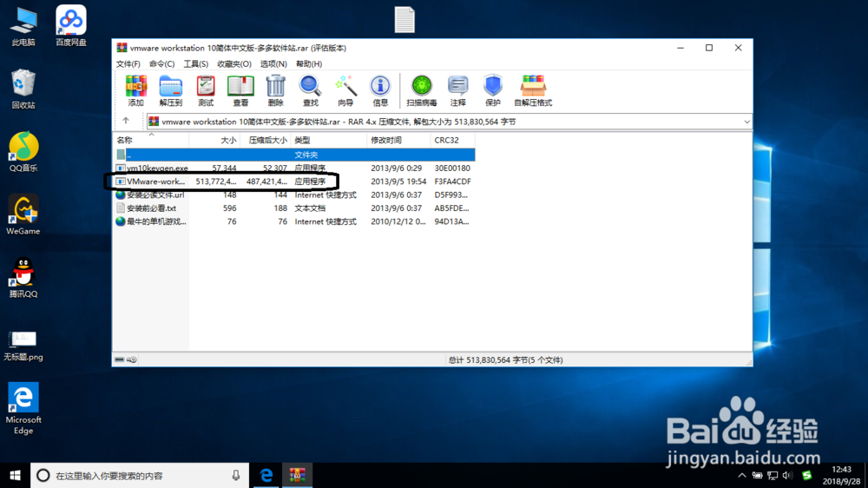Screen dimensions: 868x488
Task: Expand the archive path dropdown arrow
Action: pyautogui.click(x=746, y=122)
